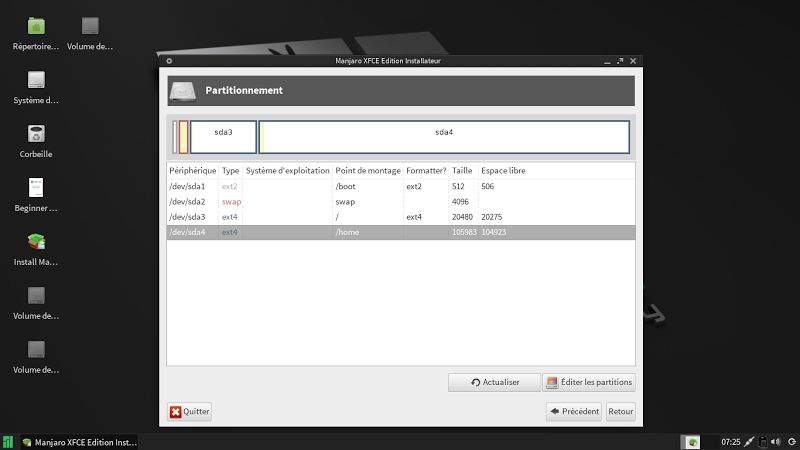This screenshot has width=800, height=450.
Task: Click the Actualiser refresh button
Action: coord(494,382)
